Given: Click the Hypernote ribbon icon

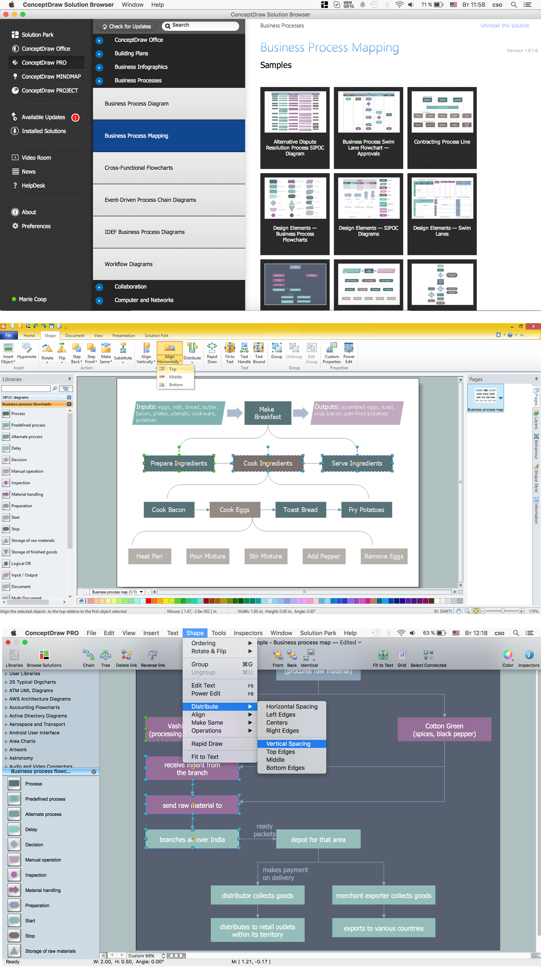Looking at the screenshot, I should (x=27, y=350).
